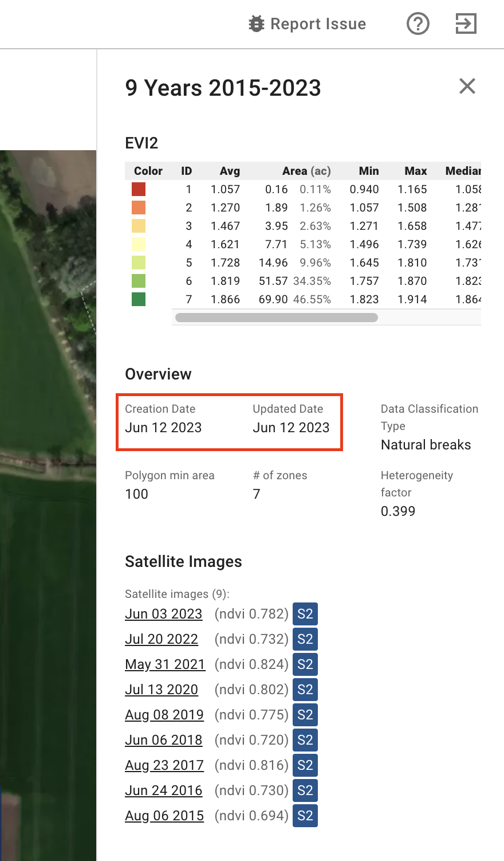Click the Report Issue text link

pyautogui.click(x=318, y=24)
